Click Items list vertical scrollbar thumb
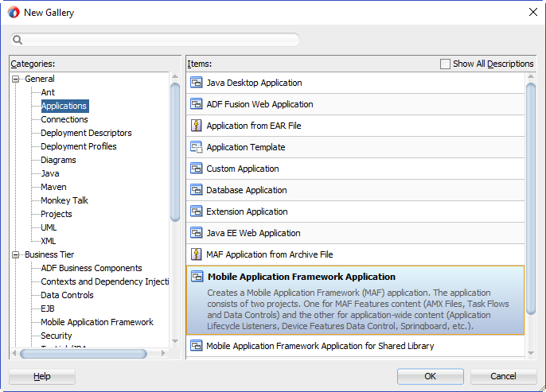Viewport: 546px width, 392px height. 531,199
